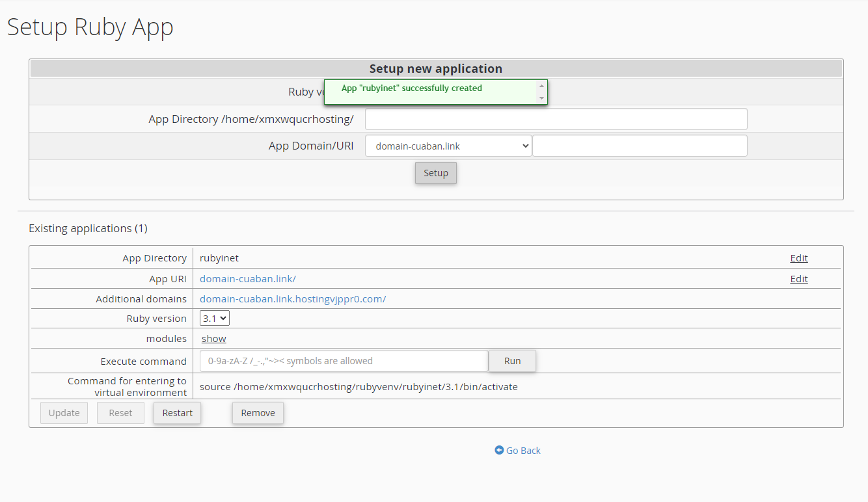The width and height of the screenshot is (868, 502).
Task: Click the 'modules' row label
Action: [167, 339]
